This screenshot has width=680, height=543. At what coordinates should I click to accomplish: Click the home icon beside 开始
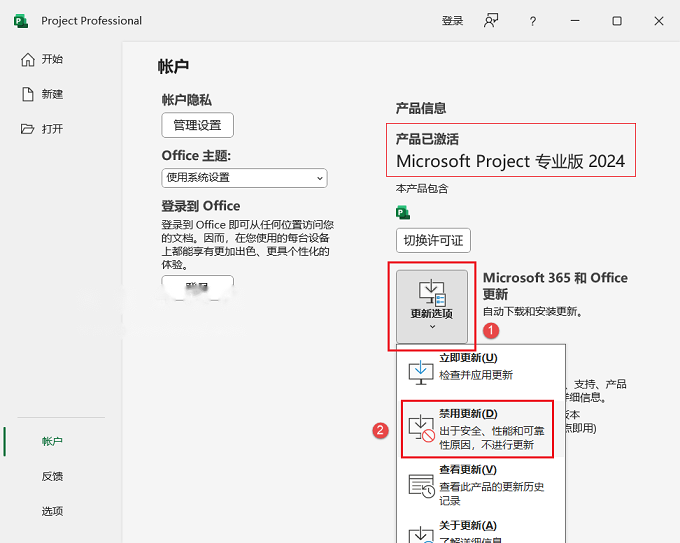(28, 59)
